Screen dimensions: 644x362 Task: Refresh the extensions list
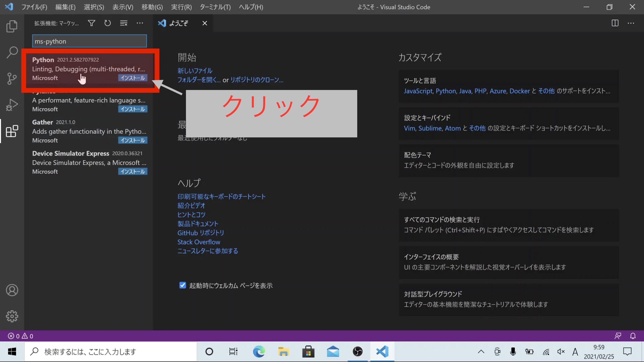pos(107,23)
